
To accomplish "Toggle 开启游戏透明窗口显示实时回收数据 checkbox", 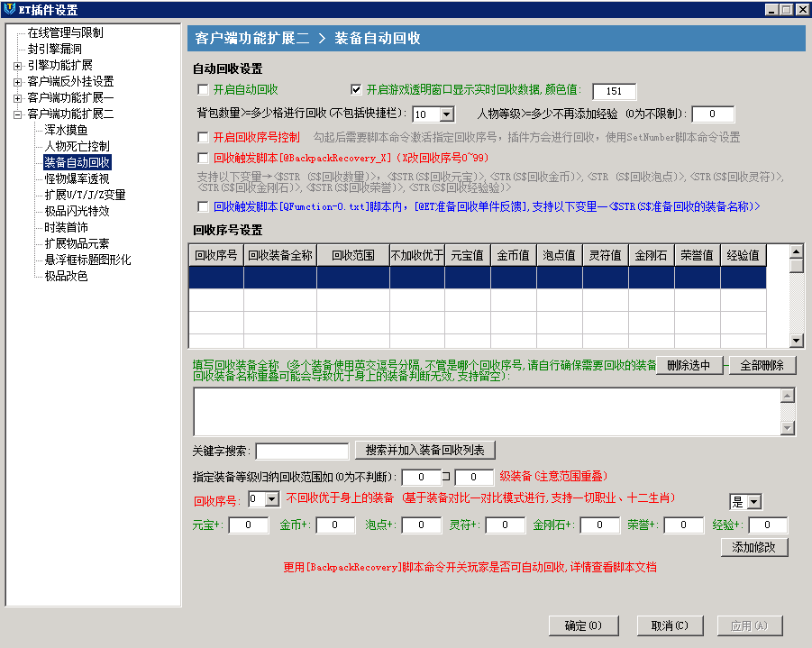I will click(x=356, y=90).
